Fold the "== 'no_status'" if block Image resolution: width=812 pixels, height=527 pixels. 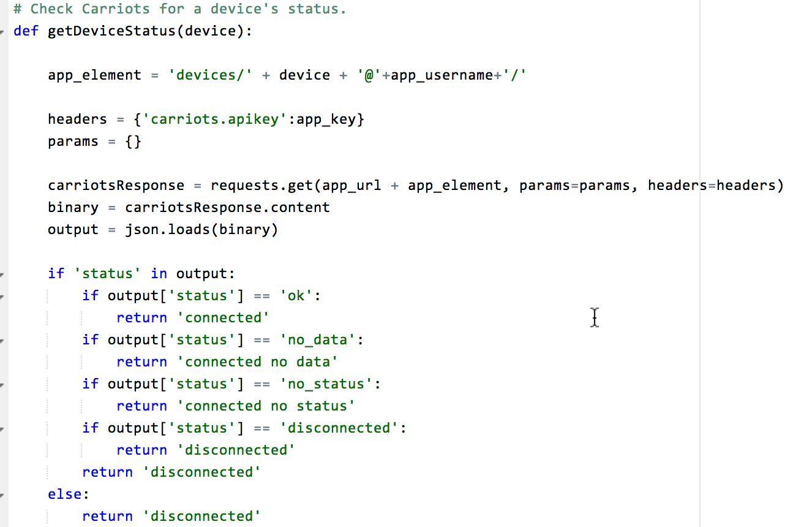click(x=2, y=384)
